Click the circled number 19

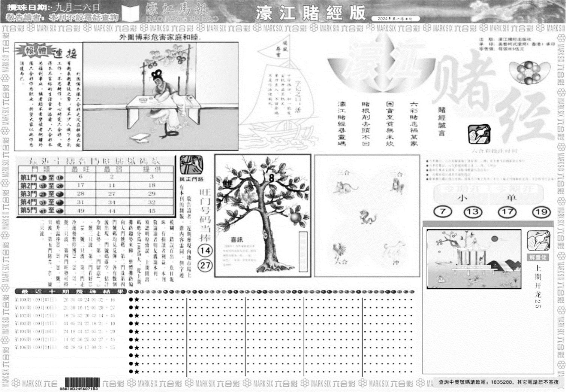[x=541, y=212]
